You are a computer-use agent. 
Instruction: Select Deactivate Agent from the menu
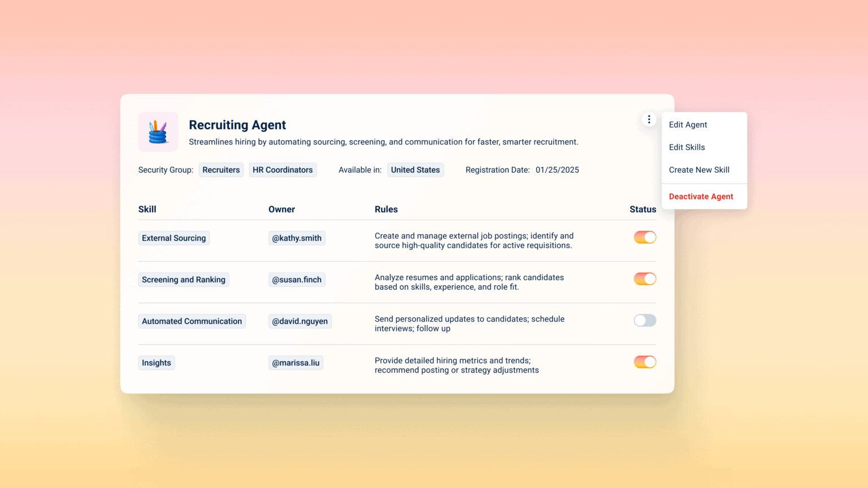tap(701, 196)
